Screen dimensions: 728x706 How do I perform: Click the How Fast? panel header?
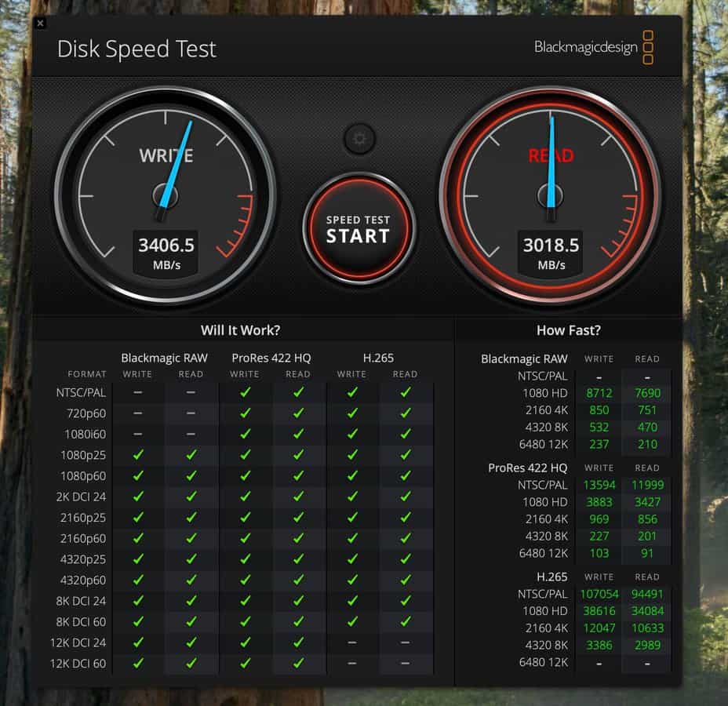(568, 330)
